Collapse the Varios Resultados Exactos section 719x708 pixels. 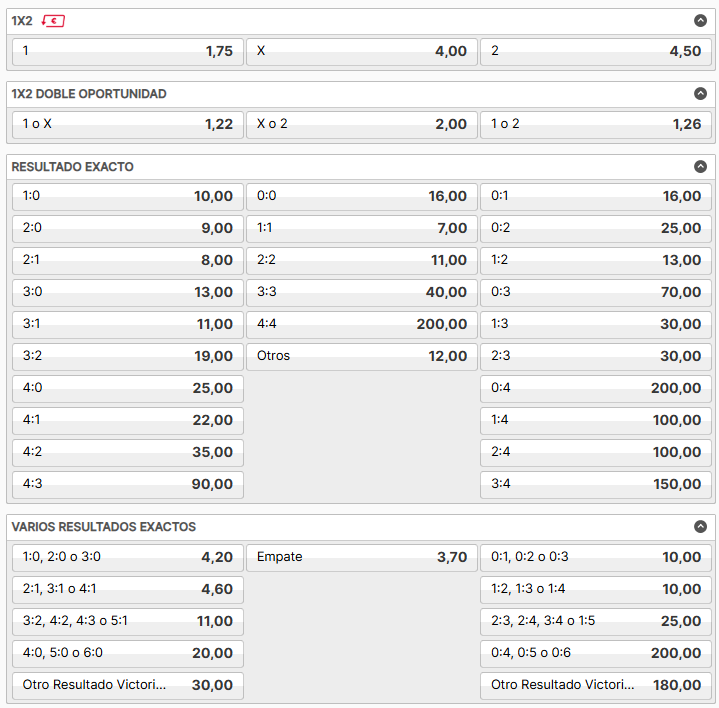click(700, 526)
